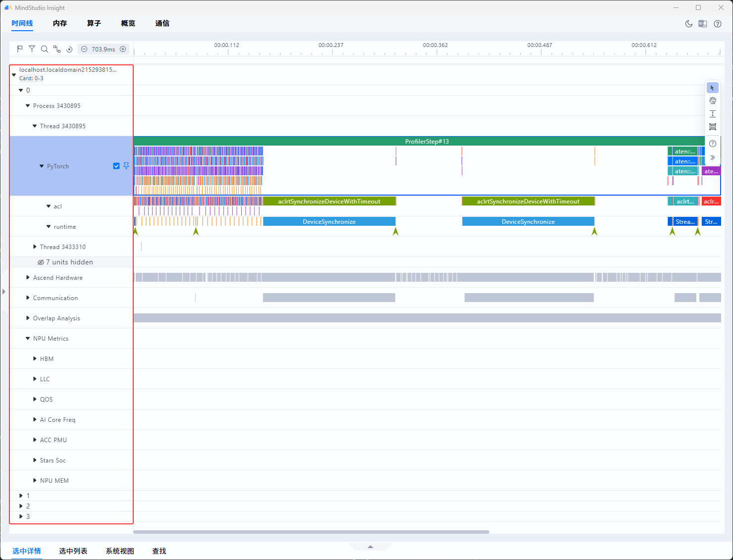
Task: Select second DeviceSynchronize slice
Action: coord(528,221)
